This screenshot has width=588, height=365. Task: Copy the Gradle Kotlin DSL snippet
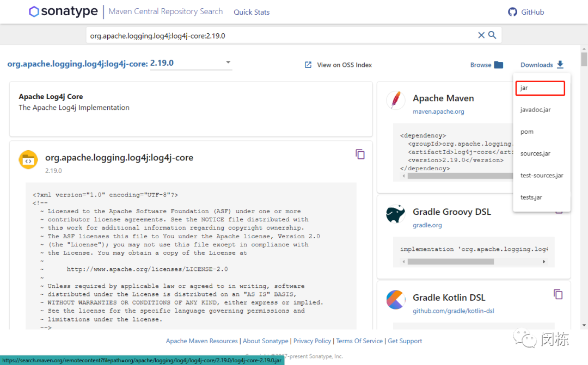(558, 294)
